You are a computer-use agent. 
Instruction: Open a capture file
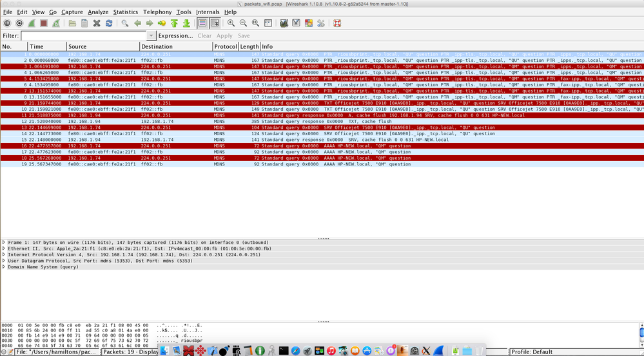click(x=72, y=23)
